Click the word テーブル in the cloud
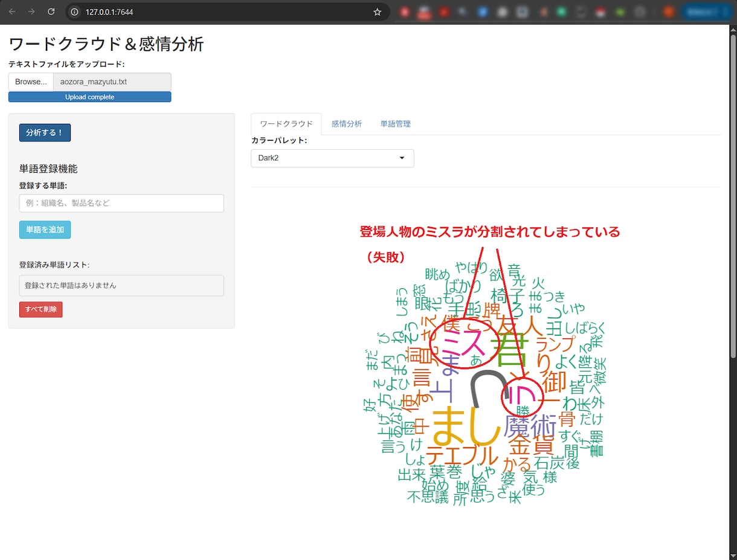This screenshot has width=737, height=560. [x=462, y=456]
